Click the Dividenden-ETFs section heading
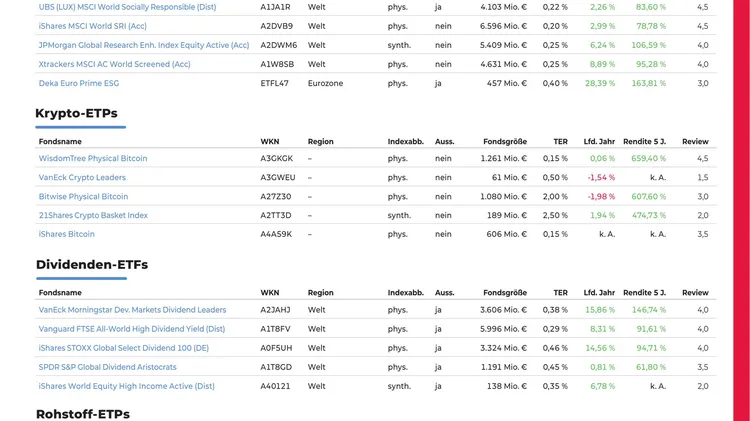This screenshot has width=750, height=421. (x=91, y=265)
